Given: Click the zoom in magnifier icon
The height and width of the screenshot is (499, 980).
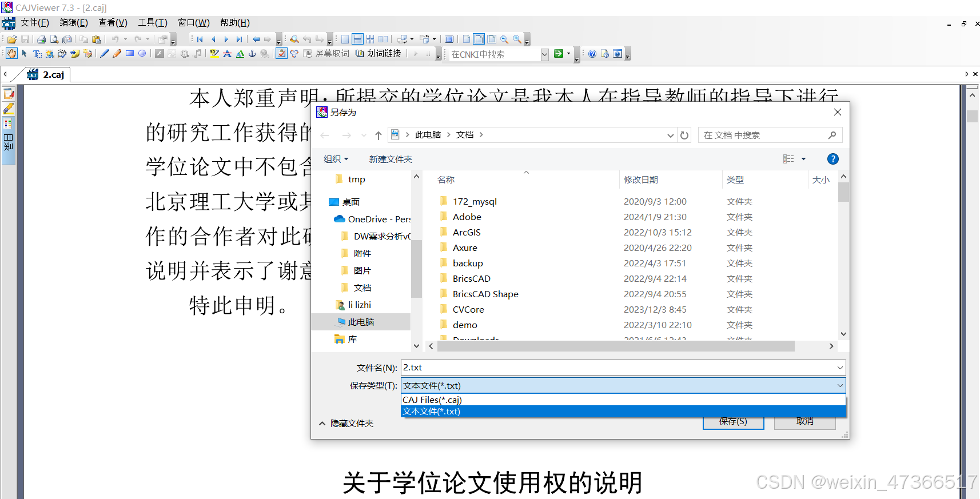Looking at the screenshot, I should click(x=517, y=39).
